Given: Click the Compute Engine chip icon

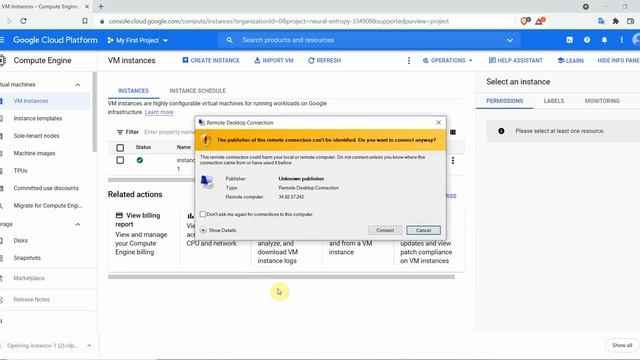Looking at the screenshot, I should click(x=2, y=60).
